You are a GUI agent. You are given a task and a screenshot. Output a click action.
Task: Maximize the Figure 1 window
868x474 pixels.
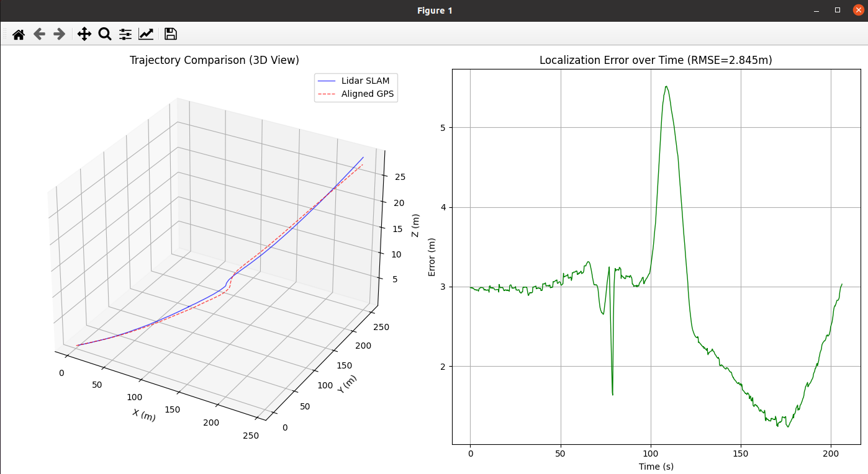pyautogui.click(x=838, y=11)
